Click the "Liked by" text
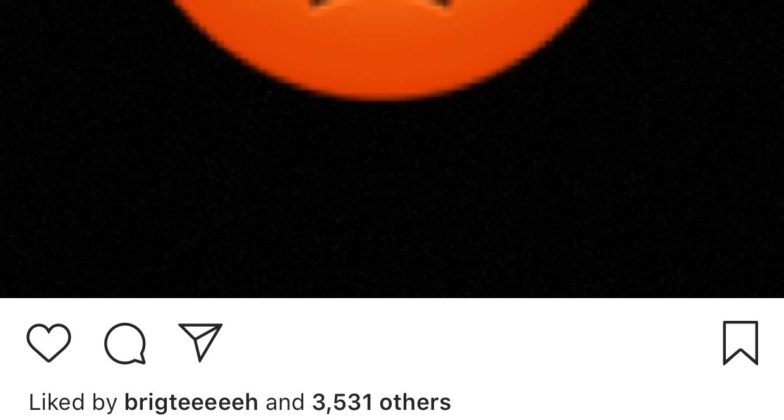 point(73,402)
